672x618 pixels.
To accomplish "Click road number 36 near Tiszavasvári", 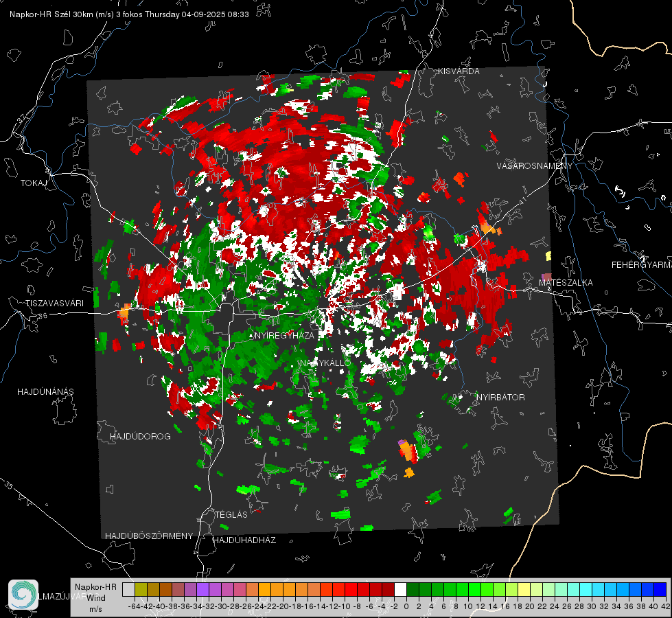I will 43,316.
